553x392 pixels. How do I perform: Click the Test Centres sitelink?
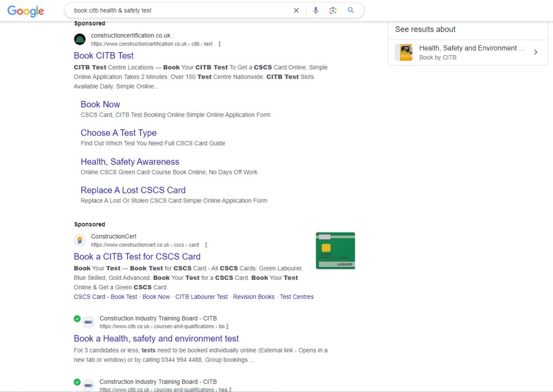coord(297,297)
